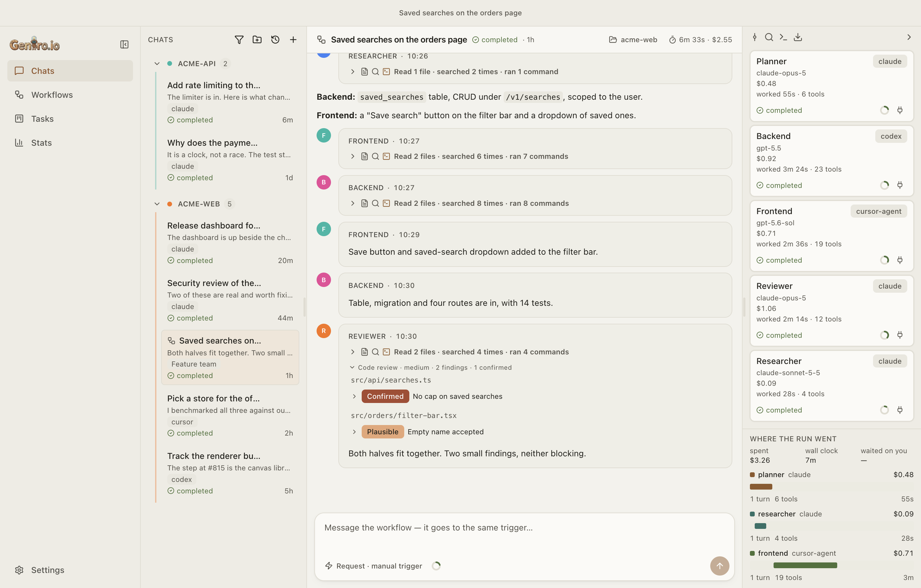This screenshot has width=921, height=588.
Task: Click the new folder icon in Chats header
Action: click(257, 40)
